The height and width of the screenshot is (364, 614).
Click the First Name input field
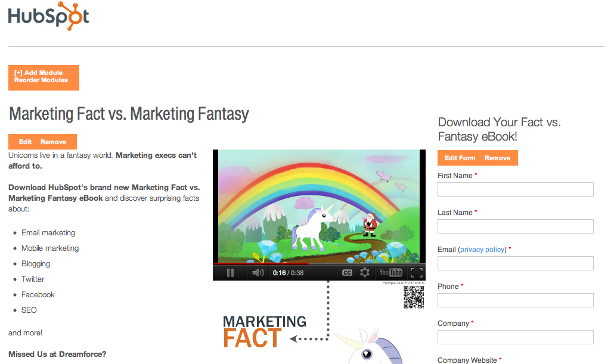(x=515, y=189)
